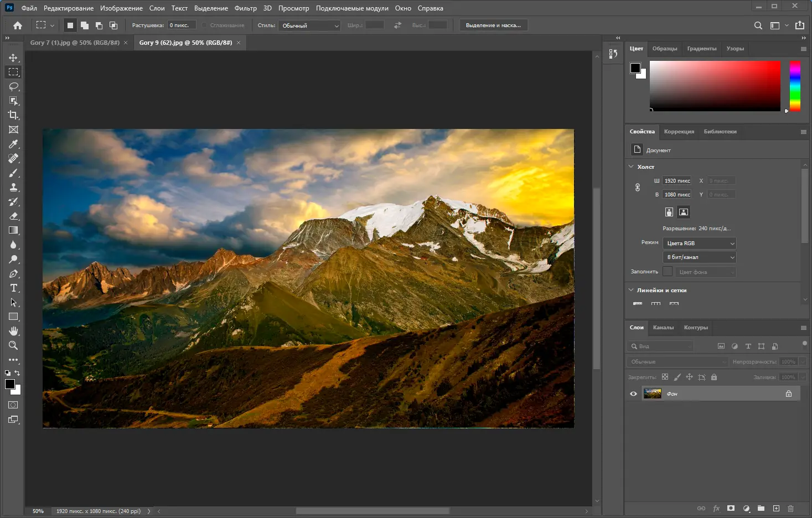The width and height of the screenshot is (812, 518).
Task: Open the Фильтр menu
Action: tap(245, 8)
